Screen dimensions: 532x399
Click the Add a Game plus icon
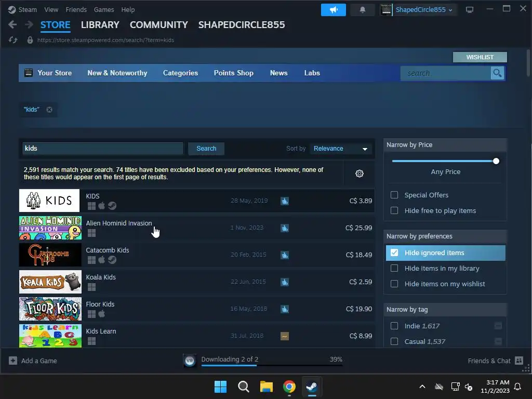click(x=13, y=361)
